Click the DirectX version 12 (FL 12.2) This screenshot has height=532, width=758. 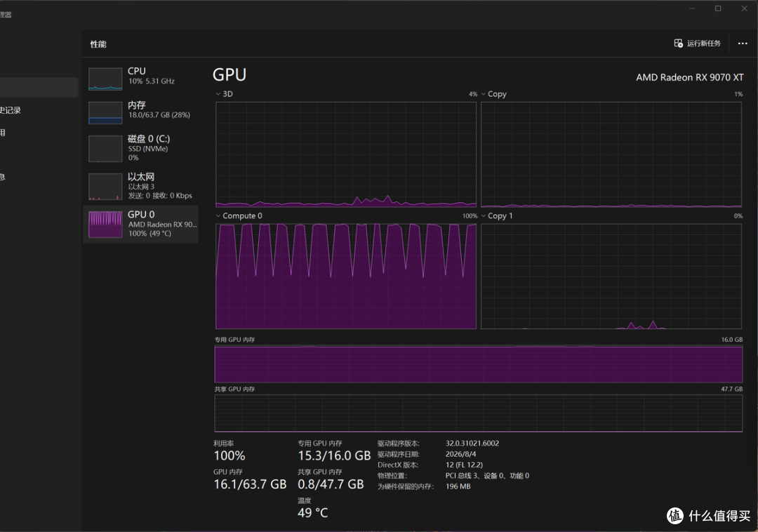pyautogui.click(x=464, y=465)
